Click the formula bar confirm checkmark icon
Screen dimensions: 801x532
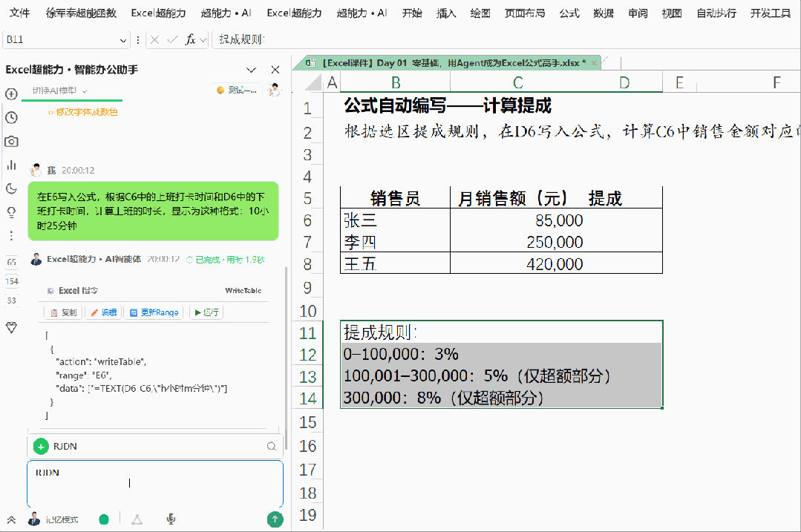(173, 39)
